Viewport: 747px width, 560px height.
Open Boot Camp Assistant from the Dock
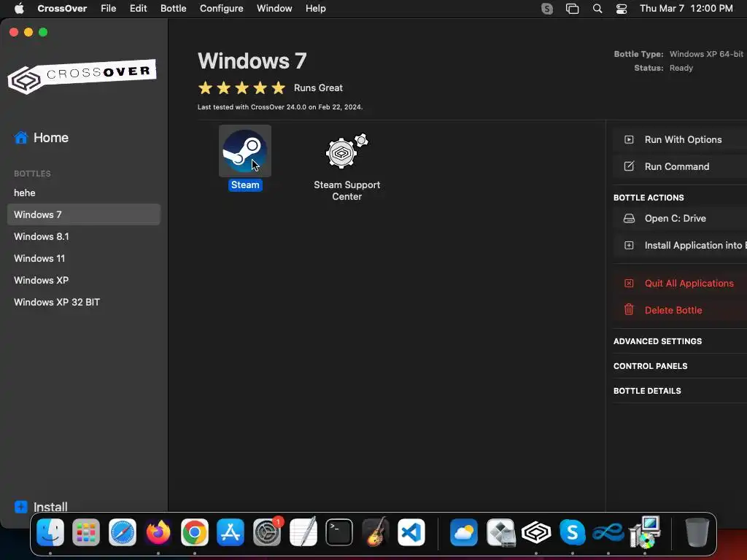(x=500, y=532)
